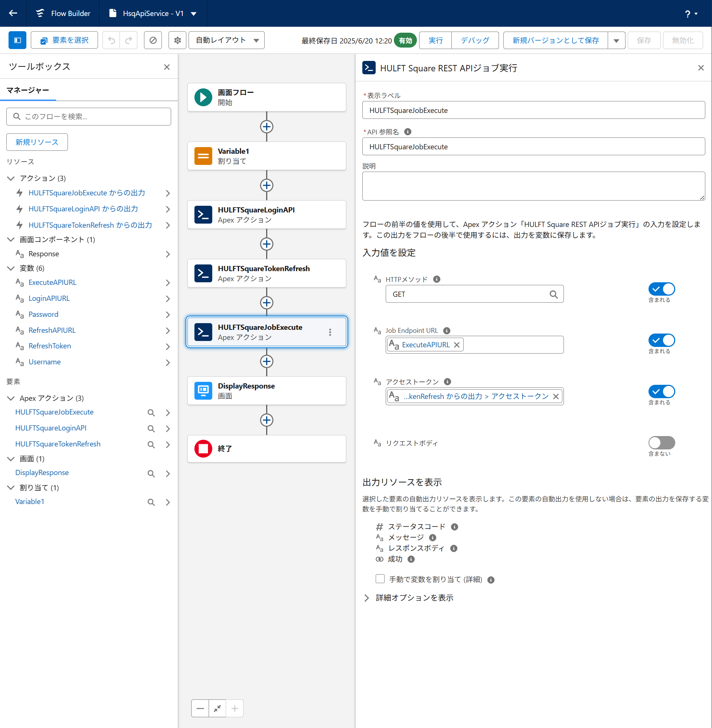Click the flow settings gear icon
The image size is (712, 728).
tap(177, 40)
